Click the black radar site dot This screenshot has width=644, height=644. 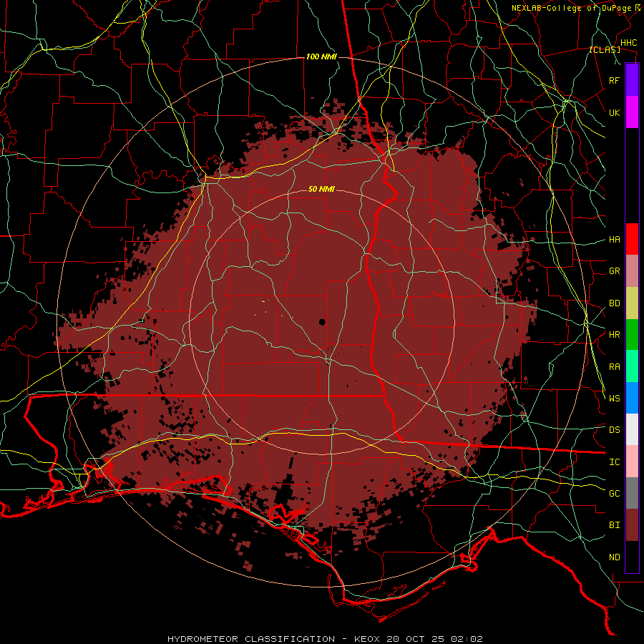pos(322,321)
